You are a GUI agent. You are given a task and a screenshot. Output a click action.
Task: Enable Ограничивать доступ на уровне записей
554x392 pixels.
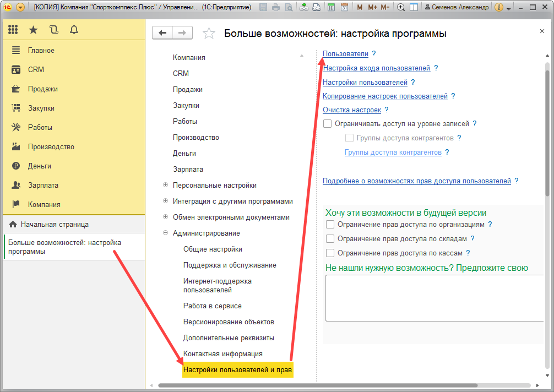328,124
